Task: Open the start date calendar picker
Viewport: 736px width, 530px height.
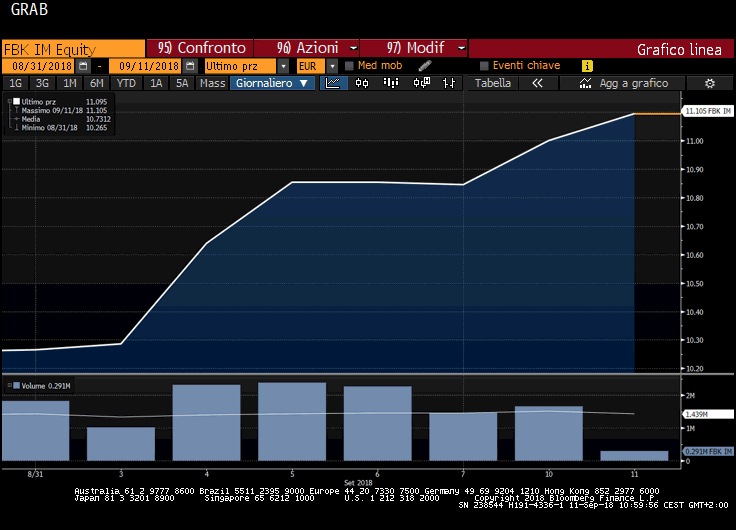Action: [83, 65]
